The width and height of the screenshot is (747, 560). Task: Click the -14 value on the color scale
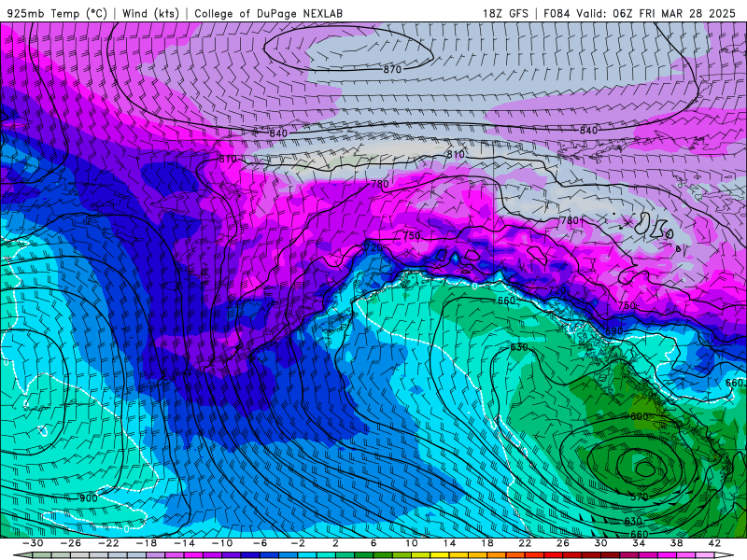click(184, 543)
